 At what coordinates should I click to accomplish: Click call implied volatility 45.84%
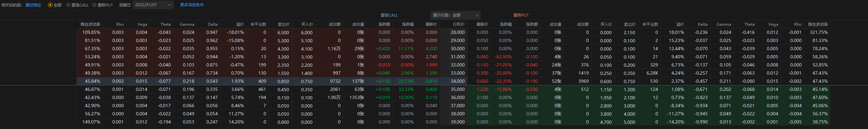(x=92, y=81)
